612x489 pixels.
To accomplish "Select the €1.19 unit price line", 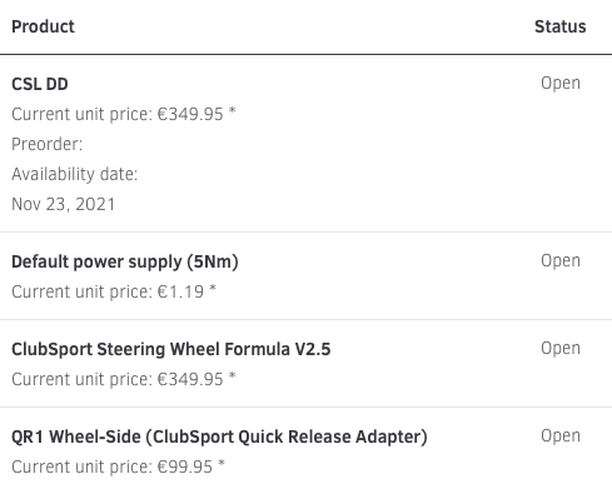I will click(114, 292).
